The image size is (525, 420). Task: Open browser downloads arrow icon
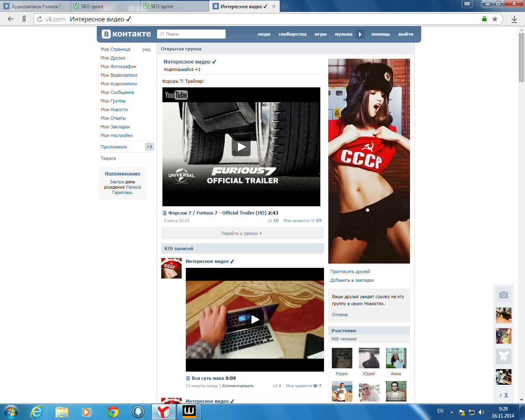click(514, 19)
